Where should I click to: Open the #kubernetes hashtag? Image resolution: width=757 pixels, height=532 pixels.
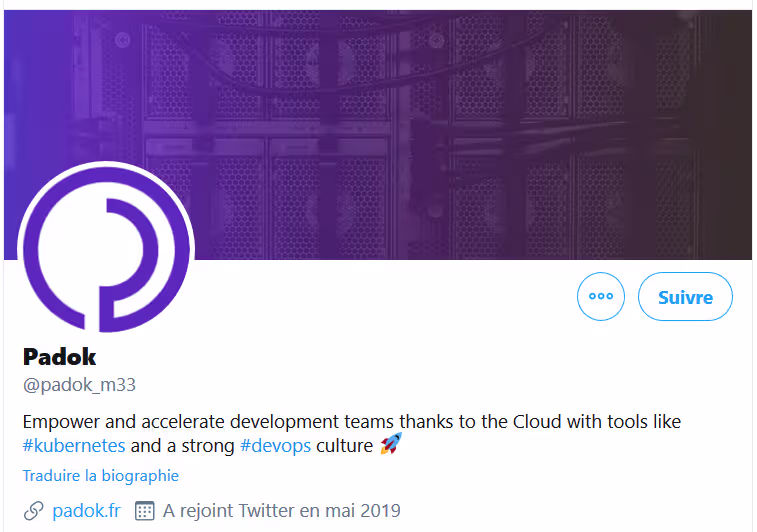pos(74,445)
